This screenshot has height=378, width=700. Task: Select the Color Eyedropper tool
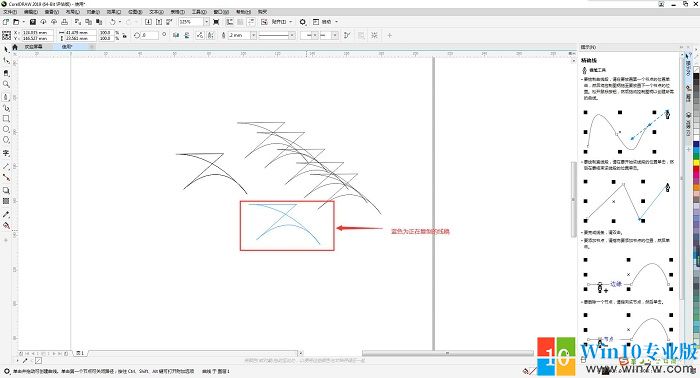6,215
